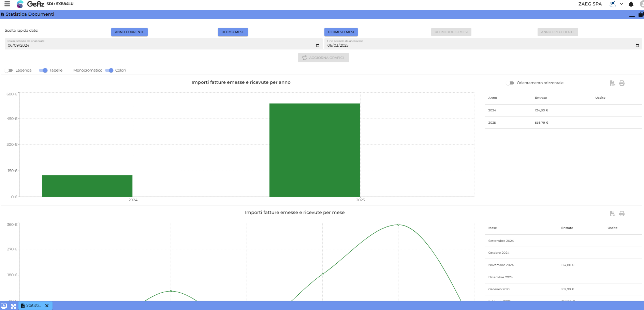
Task: Click the 2025 green bar in chart
Action: tap(314, 150)
